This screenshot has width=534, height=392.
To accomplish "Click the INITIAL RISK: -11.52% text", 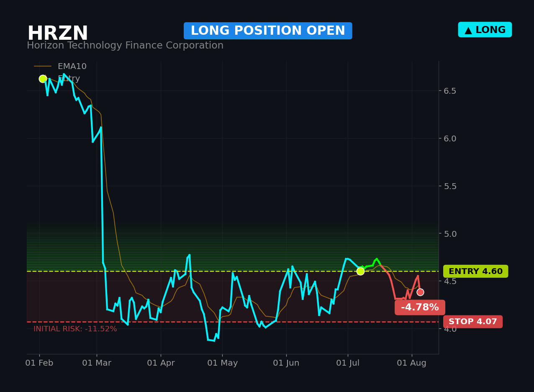I will point(75,329).
